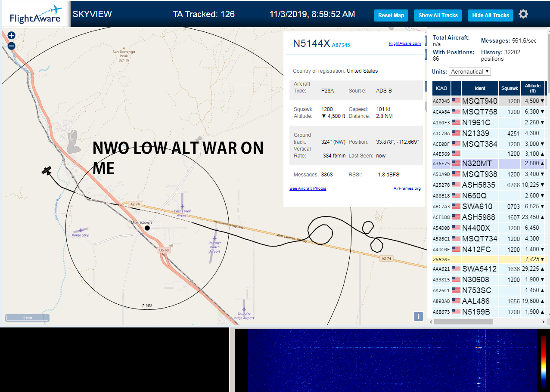
Task: Select the N1961C aircraft row
Action: tap(489, 123)
